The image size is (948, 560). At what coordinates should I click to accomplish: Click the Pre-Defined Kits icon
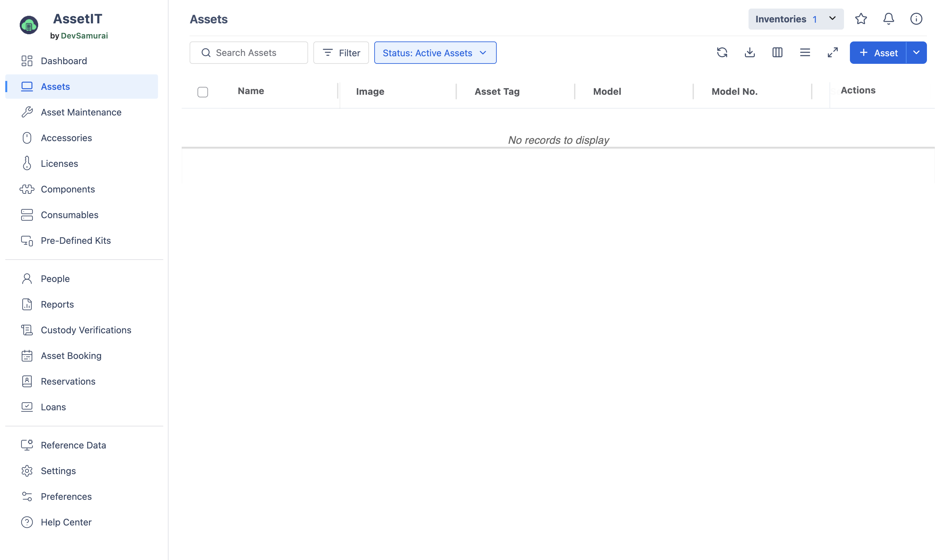click(x=27, y=241)
